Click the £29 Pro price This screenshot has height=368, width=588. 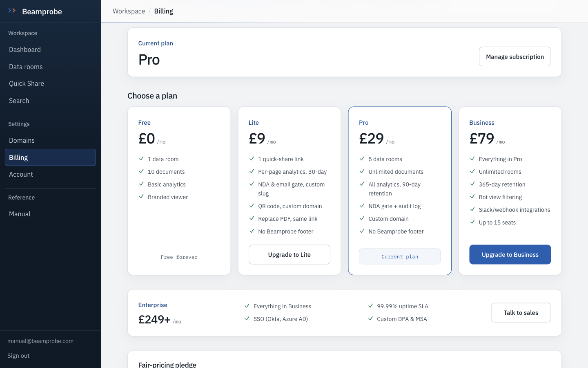(372, 139)
